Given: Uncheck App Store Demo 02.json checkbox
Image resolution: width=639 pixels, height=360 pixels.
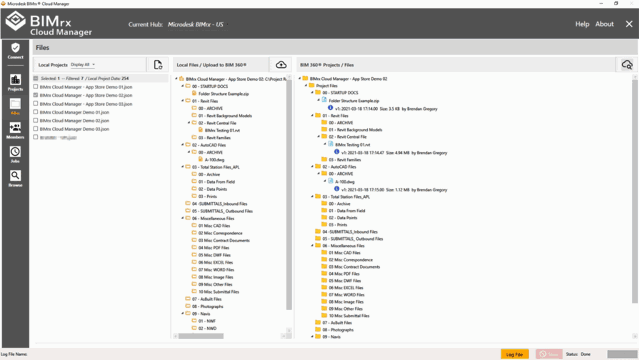Looking at the screenshot, I should point(35,95).
